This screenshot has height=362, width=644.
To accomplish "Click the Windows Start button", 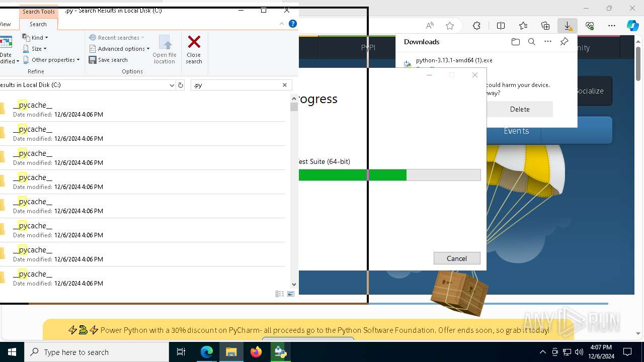I will 12,352.
